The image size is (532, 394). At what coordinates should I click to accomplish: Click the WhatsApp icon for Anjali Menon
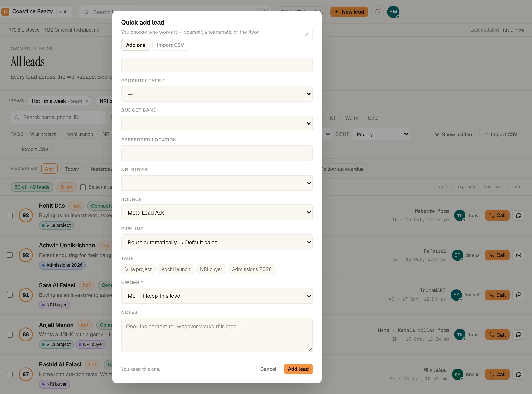(518, 335)
